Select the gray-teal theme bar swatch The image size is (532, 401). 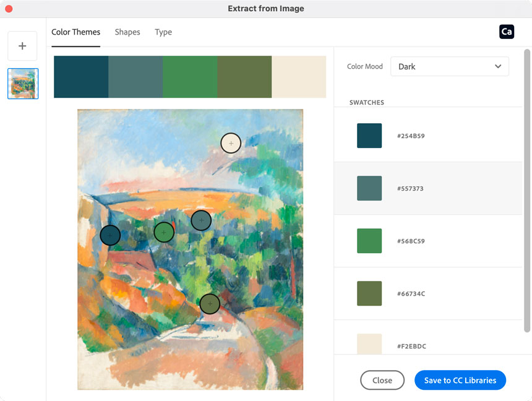[x=135, y=77]
